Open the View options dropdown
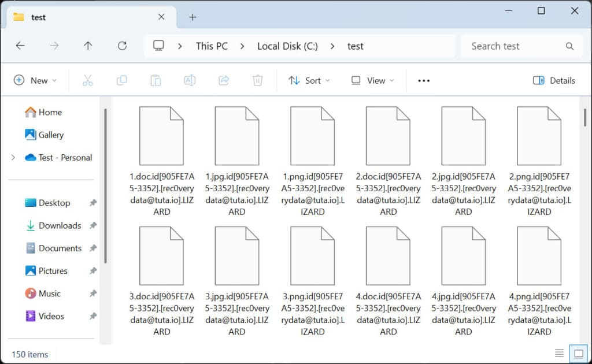This screenshot has height=364, width=592. [372, 80]
